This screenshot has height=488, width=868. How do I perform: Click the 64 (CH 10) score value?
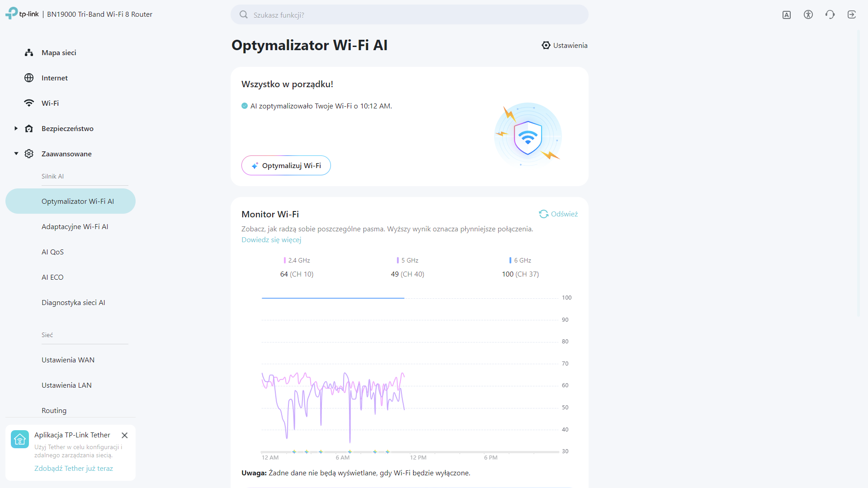pyautogui.click(x=297, y=274)
